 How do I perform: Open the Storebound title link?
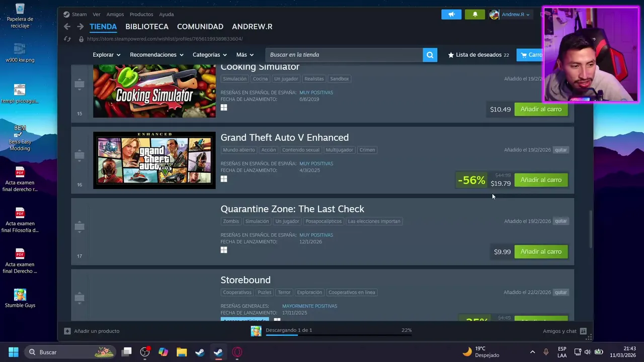coord(246,280)
